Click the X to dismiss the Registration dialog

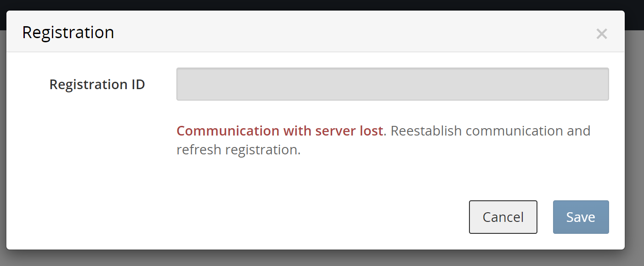[x=602, y=34]
